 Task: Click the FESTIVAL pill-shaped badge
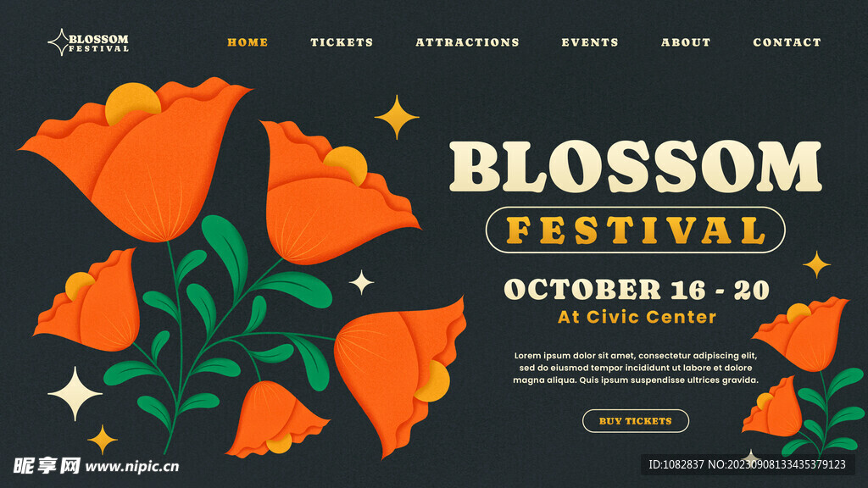pos(636,230)
